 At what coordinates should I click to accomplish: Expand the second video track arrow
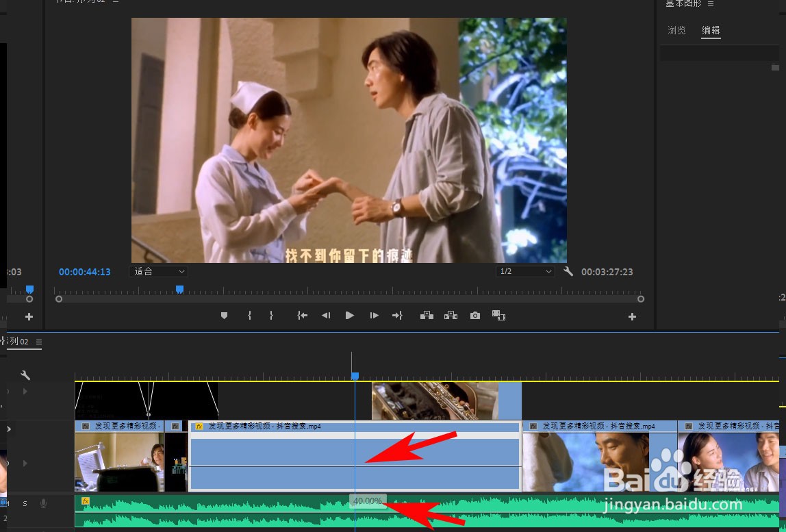tap(25, 463)
